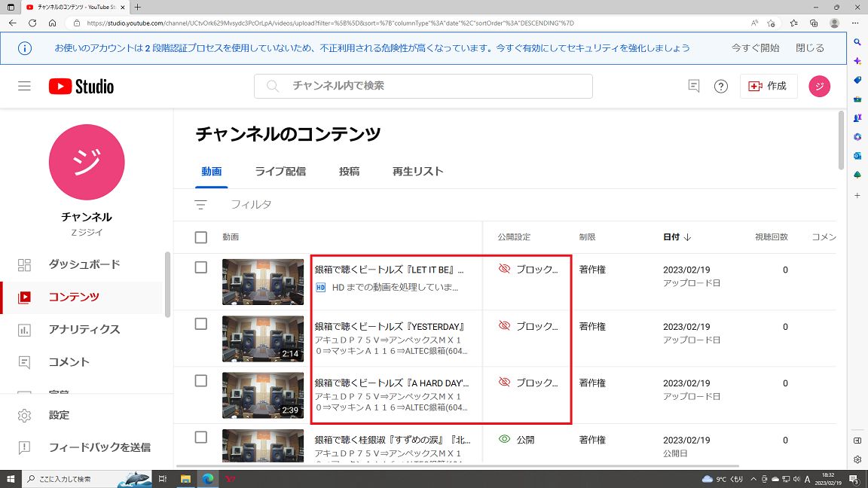The image size is (868, 488).
Task: Open ダッシュボード in the sidebar
Action: coord(84,264)
